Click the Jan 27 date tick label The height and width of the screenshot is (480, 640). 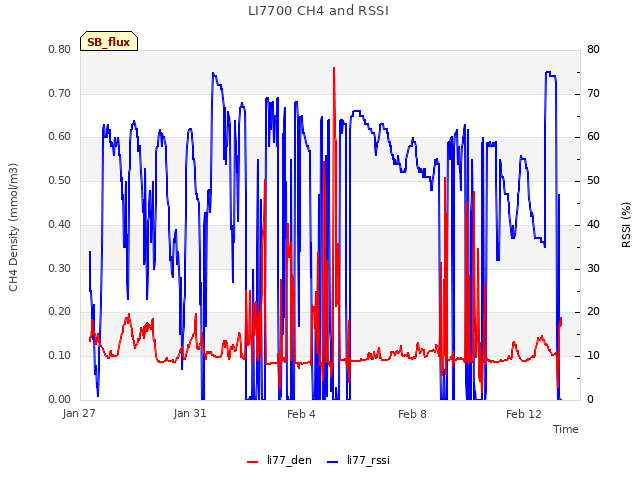point(79,413)
